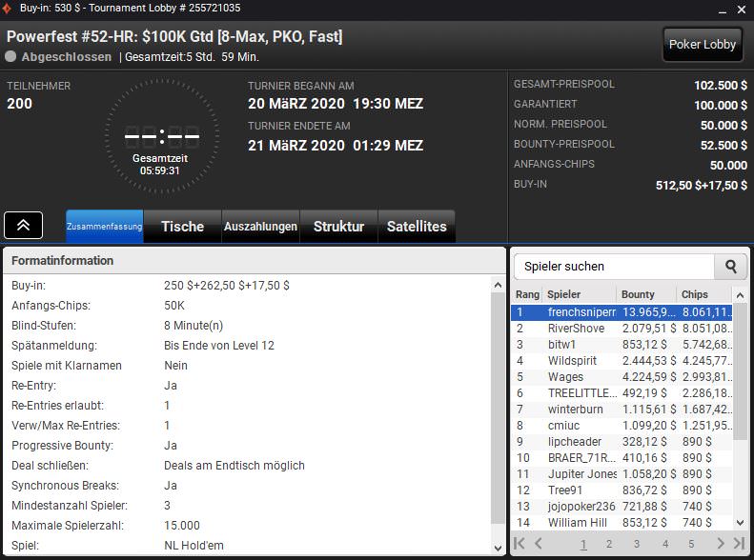
Task: Open the Tische tab
Action: pos(182,227)
